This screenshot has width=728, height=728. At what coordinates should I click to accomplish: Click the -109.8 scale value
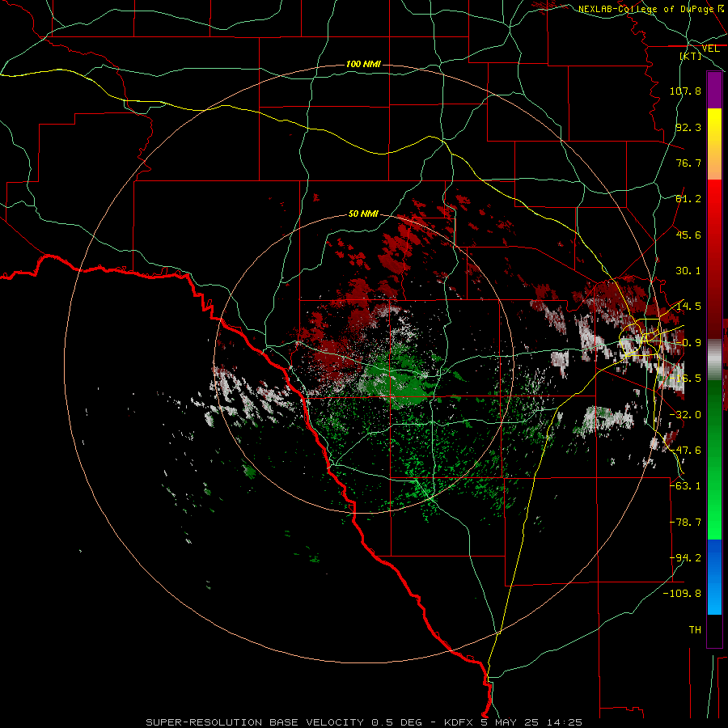[x=683, y=594]
